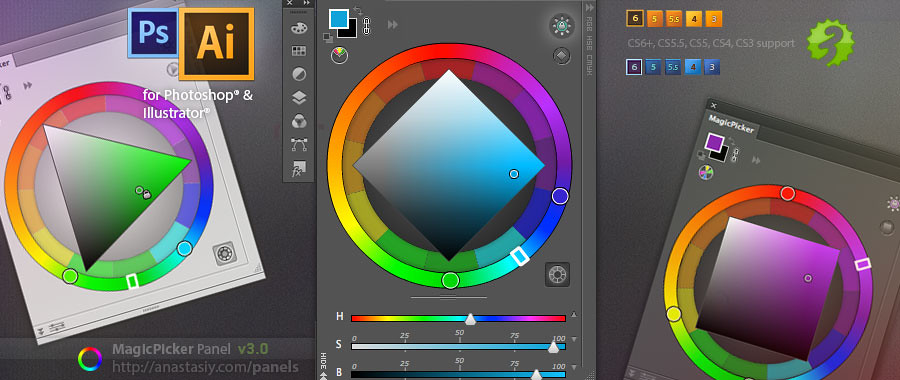Screen dimensions: 900x380
Task: Click the orange CS6 badge numbered 6
Action: click(635, 19)
